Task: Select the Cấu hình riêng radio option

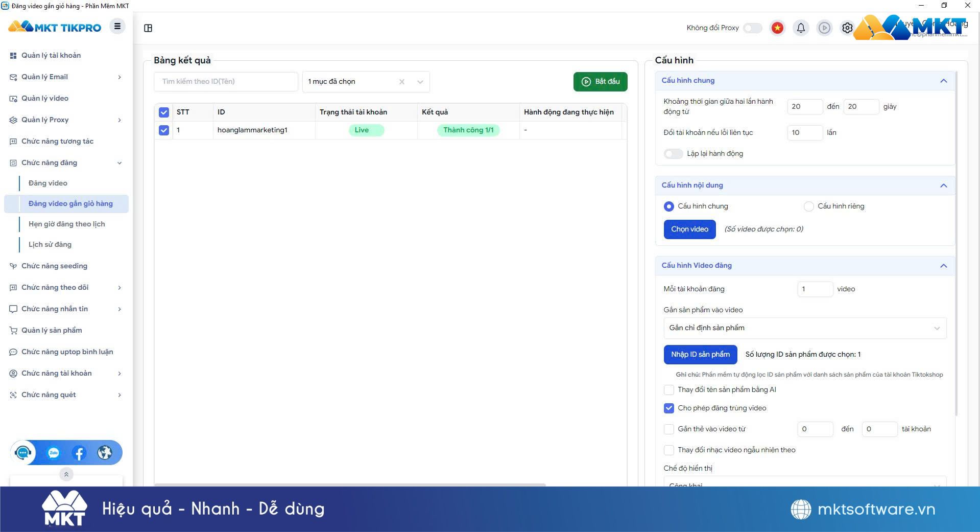Action: pos(808,206)
